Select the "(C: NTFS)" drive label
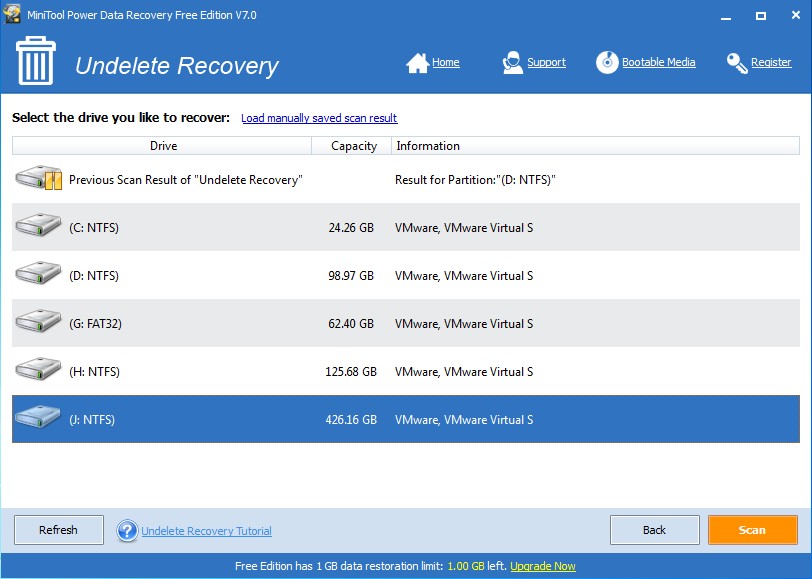The image size is (812, 579). coord(94,228)
